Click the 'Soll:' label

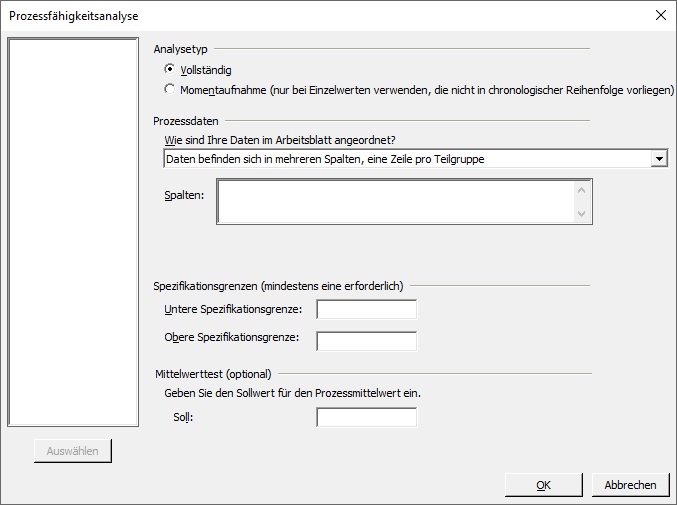[x=183, y=417]
